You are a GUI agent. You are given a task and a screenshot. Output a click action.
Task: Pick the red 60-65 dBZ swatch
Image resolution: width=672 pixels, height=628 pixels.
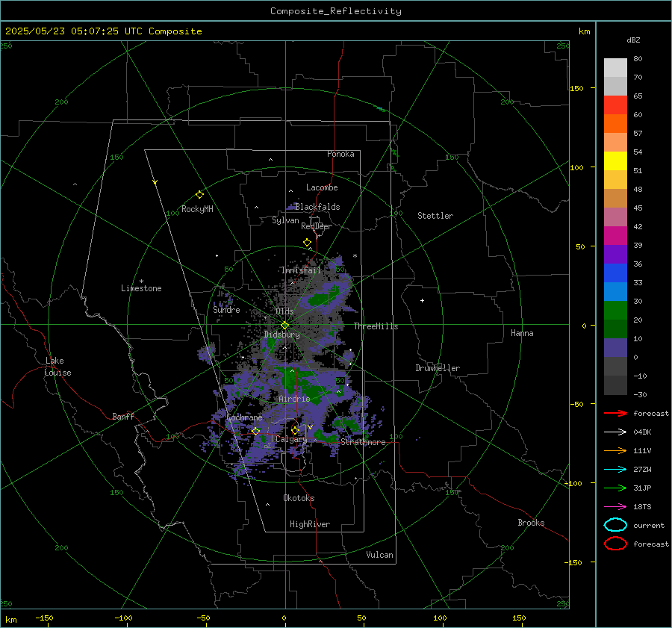(615, 105)
